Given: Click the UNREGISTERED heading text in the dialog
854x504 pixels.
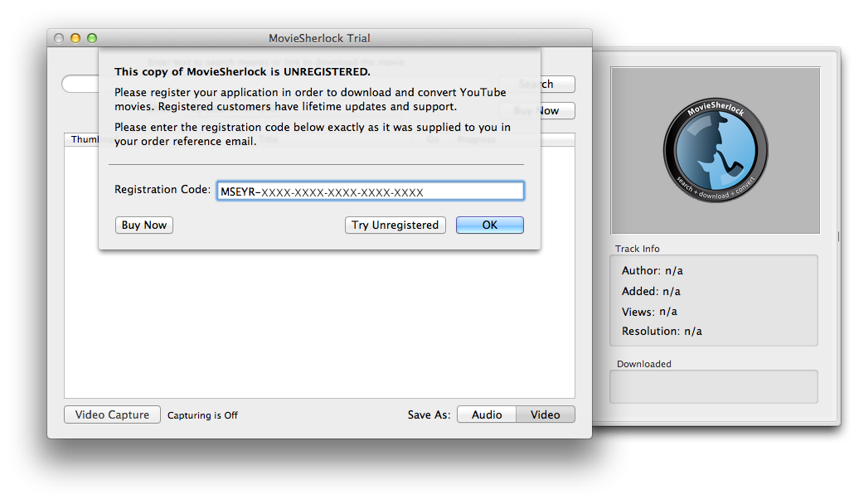Looking at the screenshot, I should 242,72.
